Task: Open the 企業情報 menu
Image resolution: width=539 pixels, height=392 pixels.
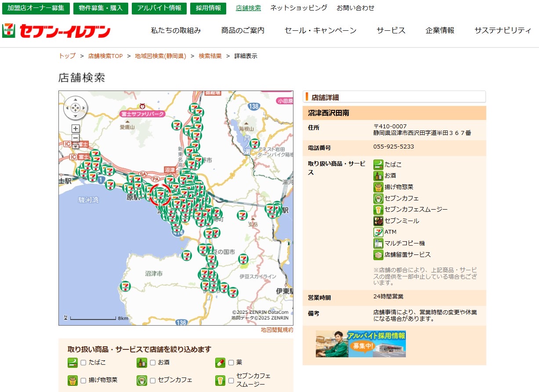Action: point(440,31)
